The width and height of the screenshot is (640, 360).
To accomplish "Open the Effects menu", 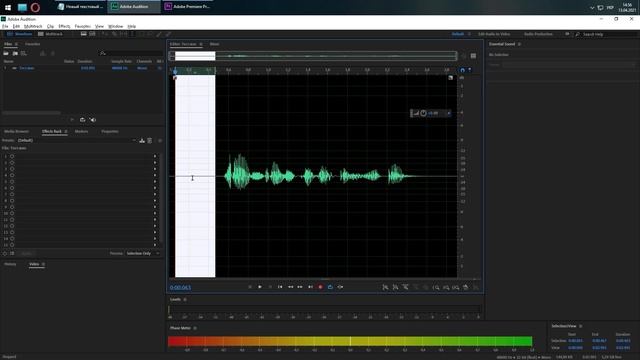I will coord(64,26).
